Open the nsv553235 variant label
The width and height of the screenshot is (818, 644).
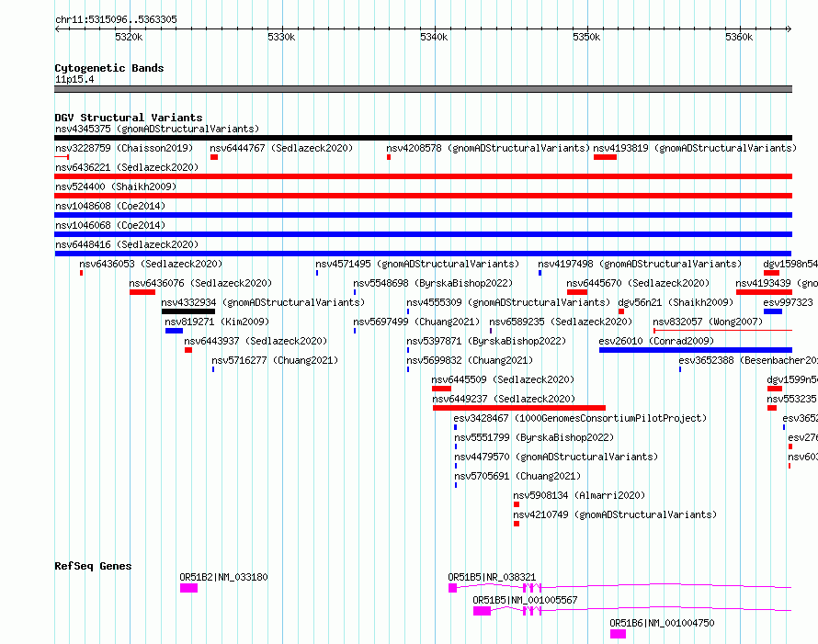tap(791, 399)
